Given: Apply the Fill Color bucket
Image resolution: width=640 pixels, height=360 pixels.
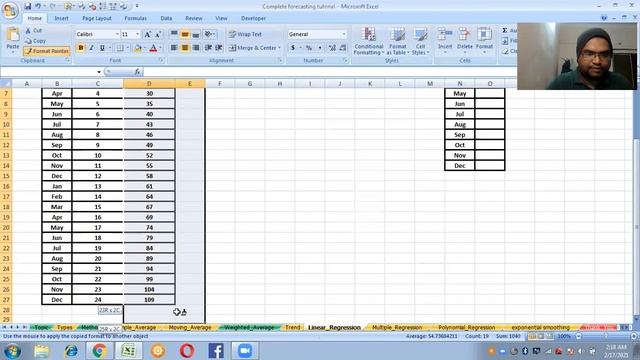Looking at the screenshot, I should tap(138, 48).
